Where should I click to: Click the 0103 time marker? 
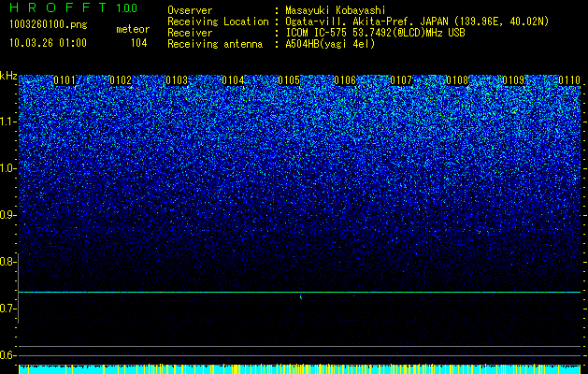pyautogui.click(x=177, y=80)
